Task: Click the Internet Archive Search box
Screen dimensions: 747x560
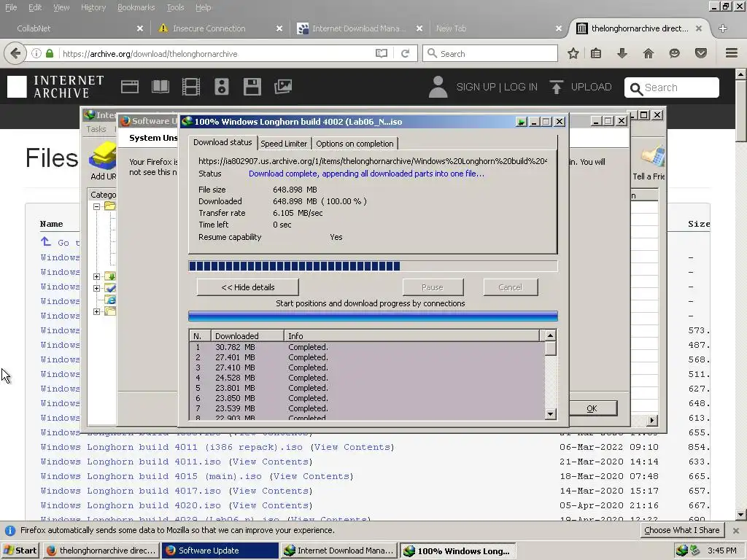Action: pos(672,87)
